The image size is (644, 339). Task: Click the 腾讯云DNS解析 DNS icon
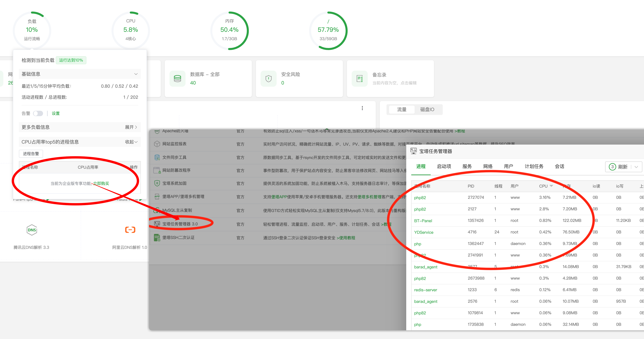[32, 230]
